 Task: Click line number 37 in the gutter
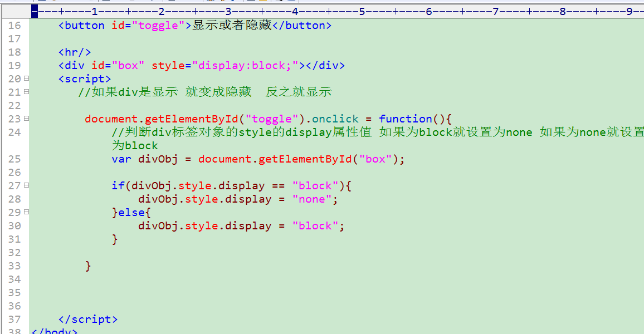[x=14, y=319]
